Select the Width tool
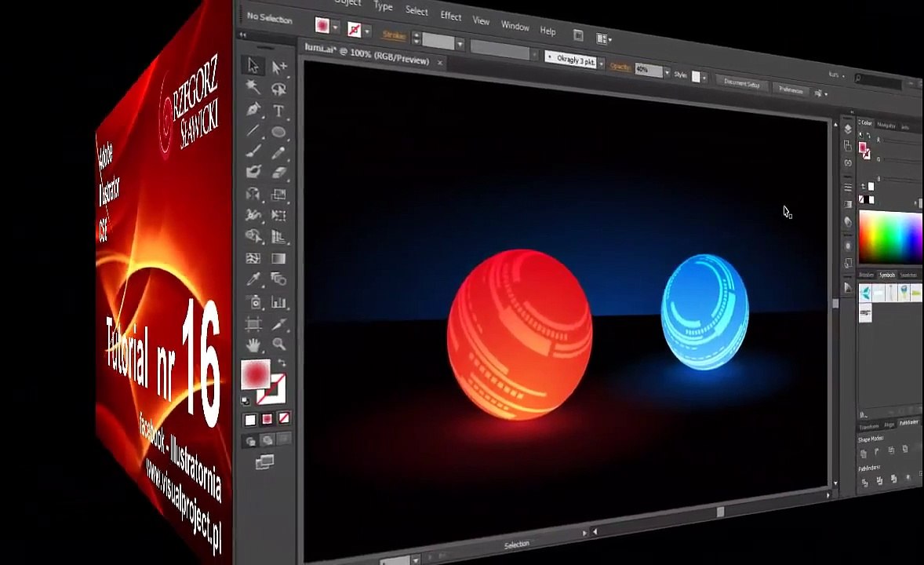 253,215
